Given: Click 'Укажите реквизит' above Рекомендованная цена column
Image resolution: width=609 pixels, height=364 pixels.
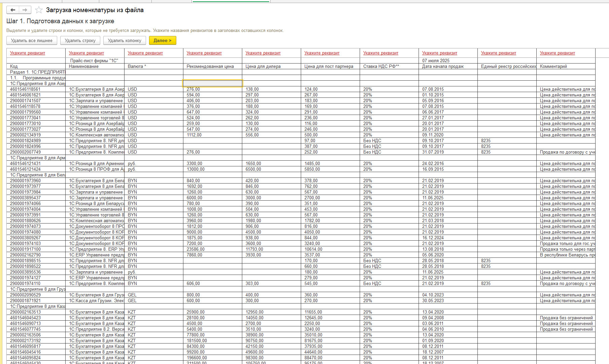Looking at the screenshot, I should pyautogui.click(x=204, y=53).
